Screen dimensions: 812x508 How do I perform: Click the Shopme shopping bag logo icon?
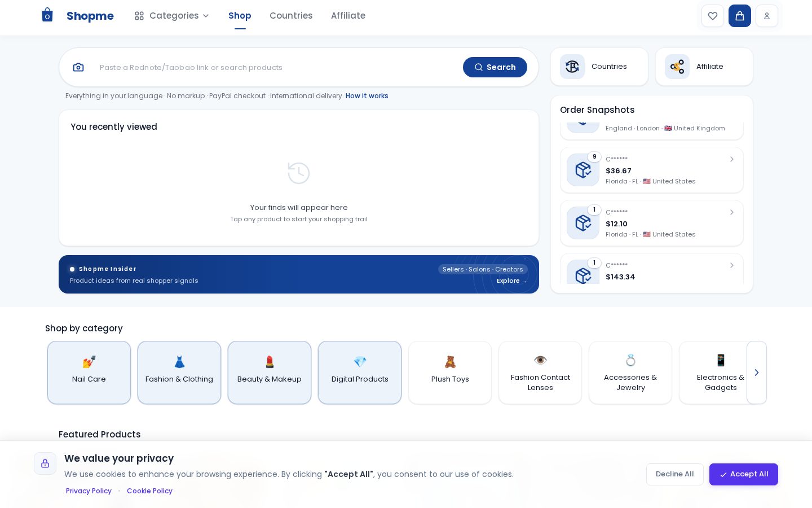[x=47, y=15]
